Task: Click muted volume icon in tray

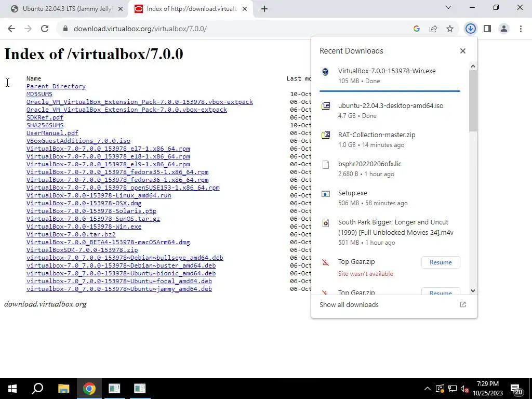Action: (464, 389)
